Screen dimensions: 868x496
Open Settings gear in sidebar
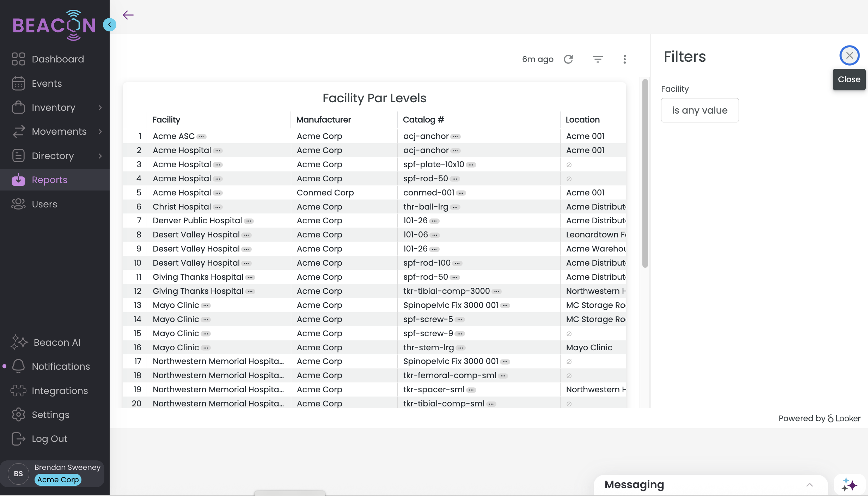coord(18,415)
